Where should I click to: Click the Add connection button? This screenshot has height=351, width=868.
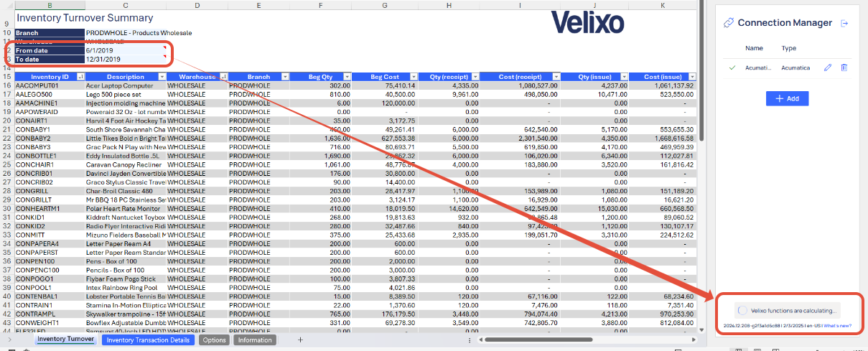coord(787,98)
